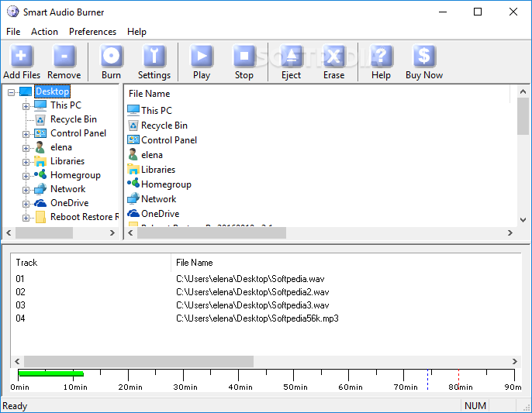Select Desktop in the folder tree
The width and height of the screenshot is (532, 413).
click(x=52, y=91)
